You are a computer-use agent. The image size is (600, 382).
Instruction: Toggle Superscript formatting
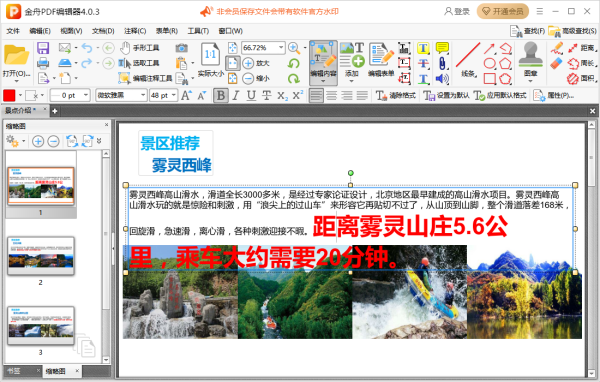coord(297,95)
